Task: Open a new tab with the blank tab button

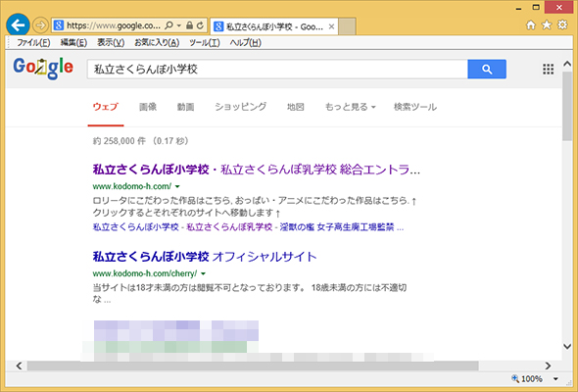Action: tap(347, 26)
